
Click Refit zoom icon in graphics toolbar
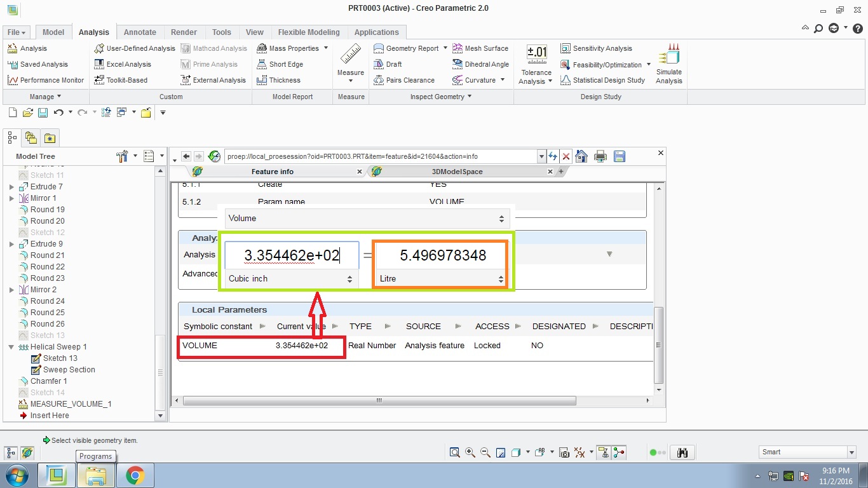[x=454, y=452]
